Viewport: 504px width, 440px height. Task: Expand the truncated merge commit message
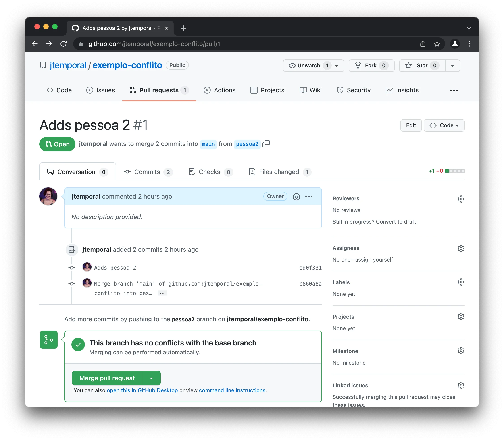point(162,293)
